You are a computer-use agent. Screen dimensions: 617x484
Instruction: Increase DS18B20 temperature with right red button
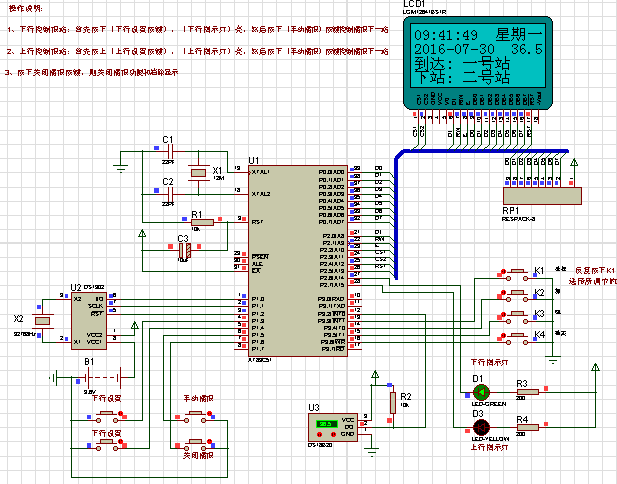[x=333, y=434]
